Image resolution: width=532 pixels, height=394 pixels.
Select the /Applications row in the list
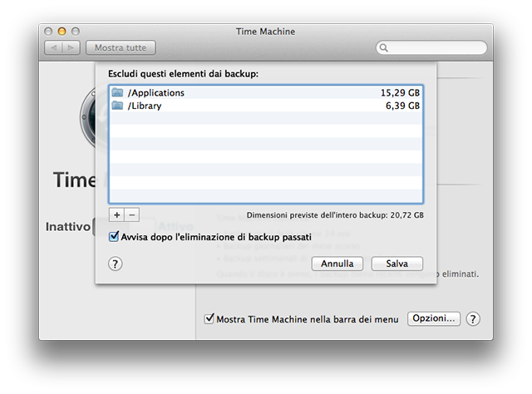pos(266,92)
